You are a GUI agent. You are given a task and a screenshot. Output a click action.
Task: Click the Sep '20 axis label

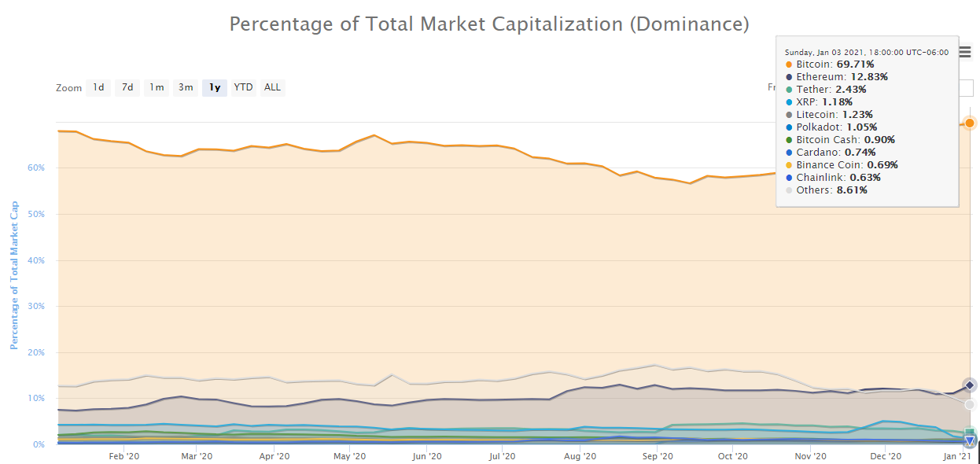pyautogui.click(x=658, y=455)
